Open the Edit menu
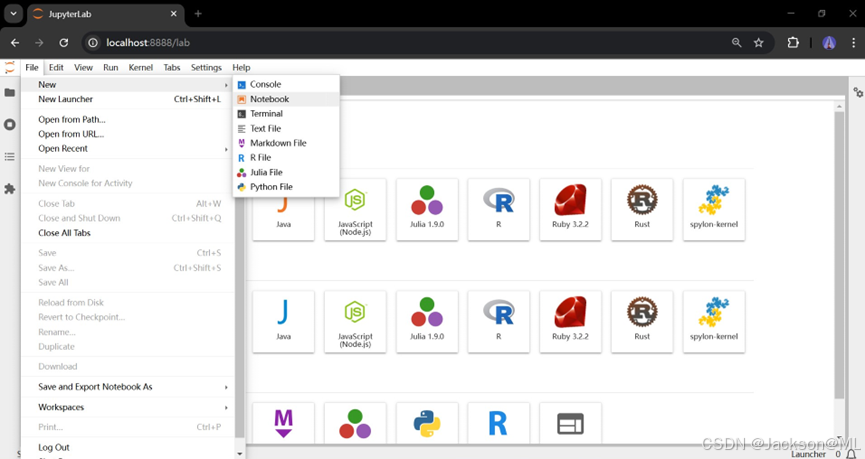 point(56,67)
